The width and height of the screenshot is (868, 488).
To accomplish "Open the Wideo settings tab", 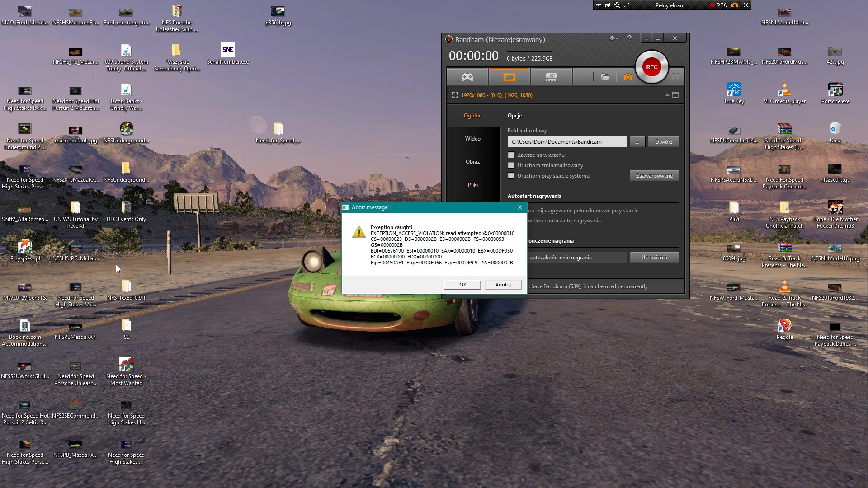I will pos(472,139).
